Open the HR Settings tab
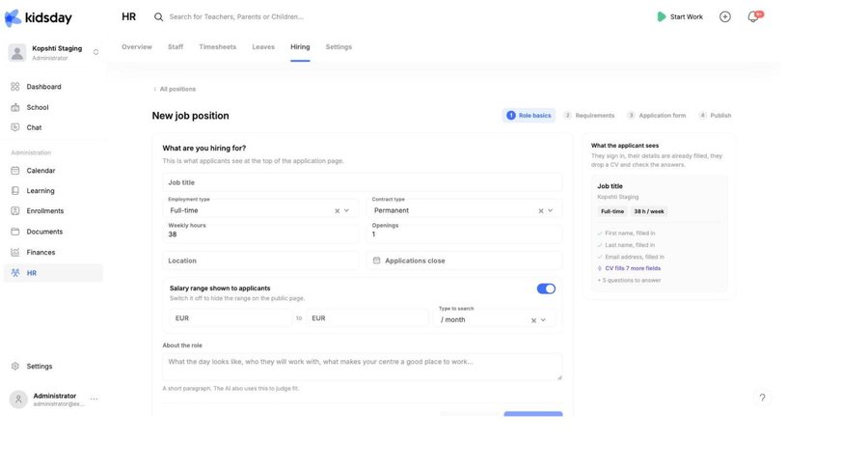This screenshot has width=868, height=466. point(339,47)
